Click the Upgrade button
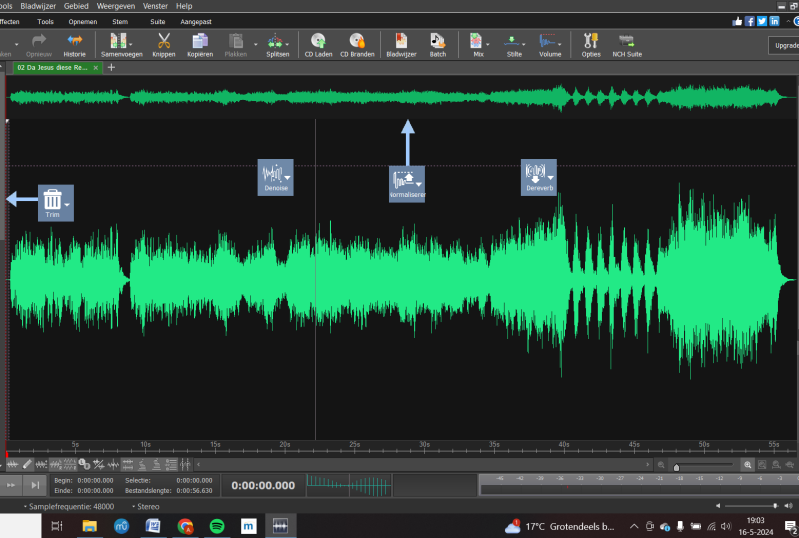799x538 pixels. (783, 45)
